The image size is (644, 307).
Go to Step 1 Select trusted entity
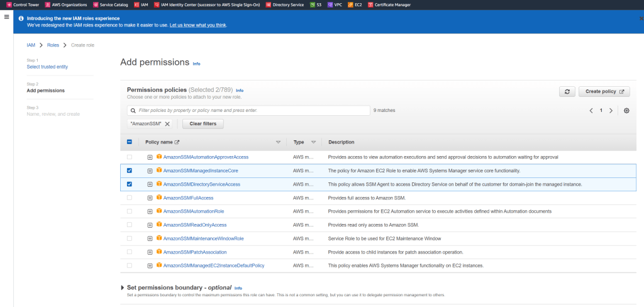47,67
